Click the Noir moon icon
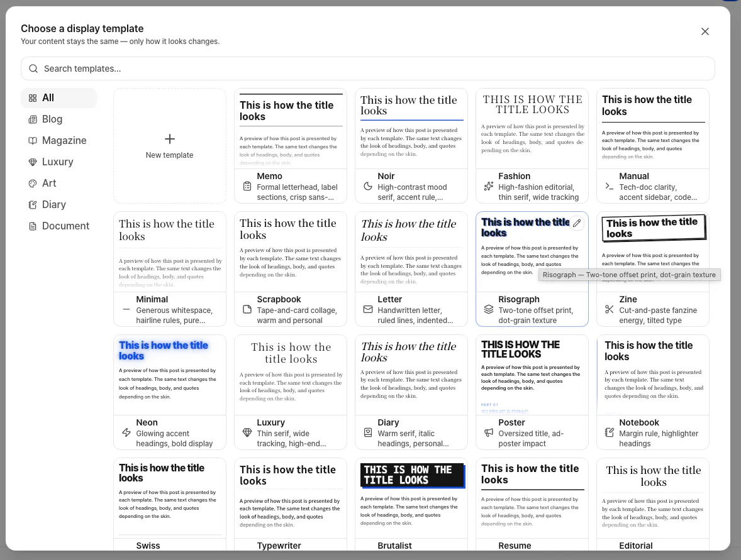741x560 pixels. (x=367, y=186)
